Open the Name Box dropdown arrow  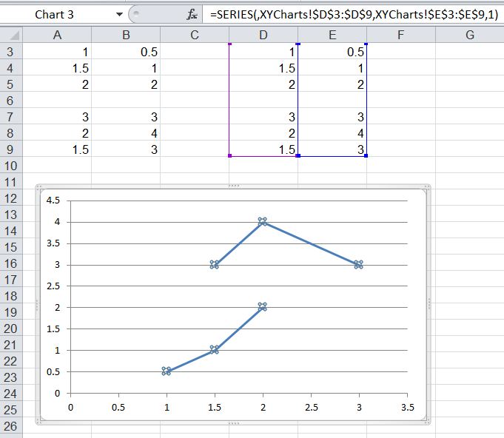[119, 15]
